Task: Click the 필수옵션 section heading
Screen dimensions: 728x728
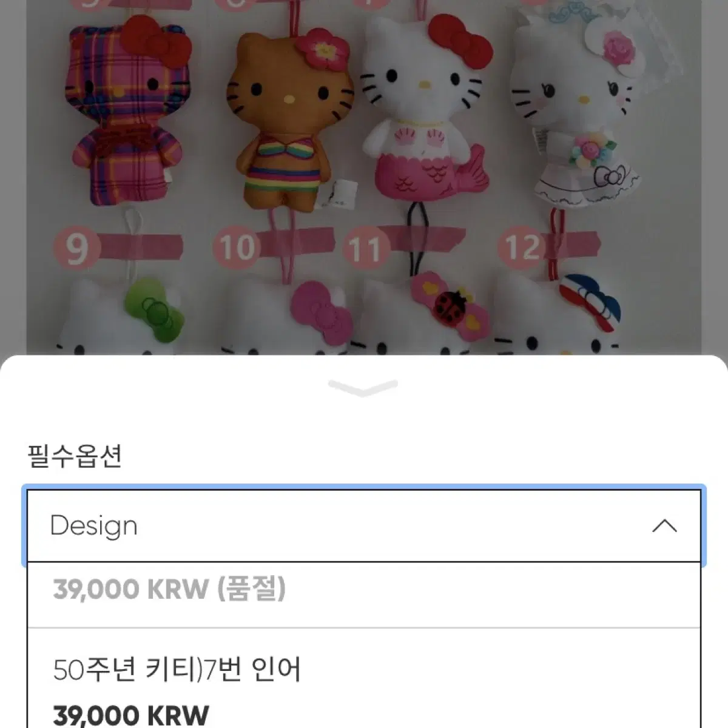Action: 75,456
